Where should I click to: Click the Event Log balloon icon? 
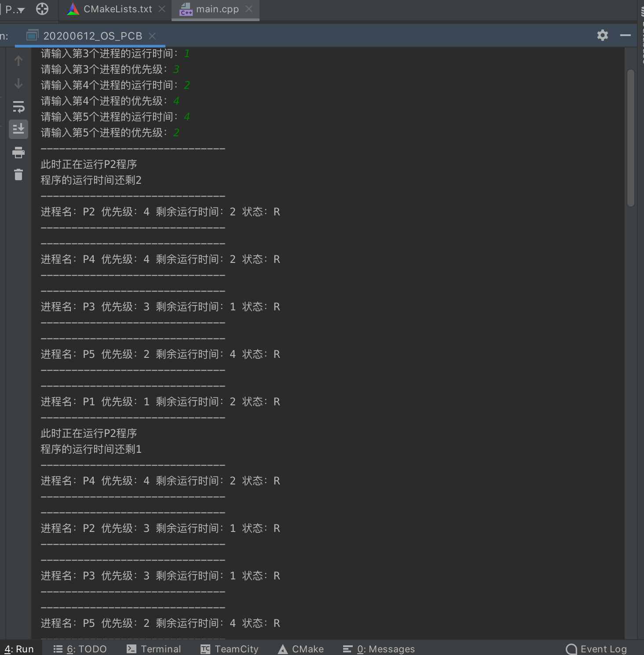point(571,649)
